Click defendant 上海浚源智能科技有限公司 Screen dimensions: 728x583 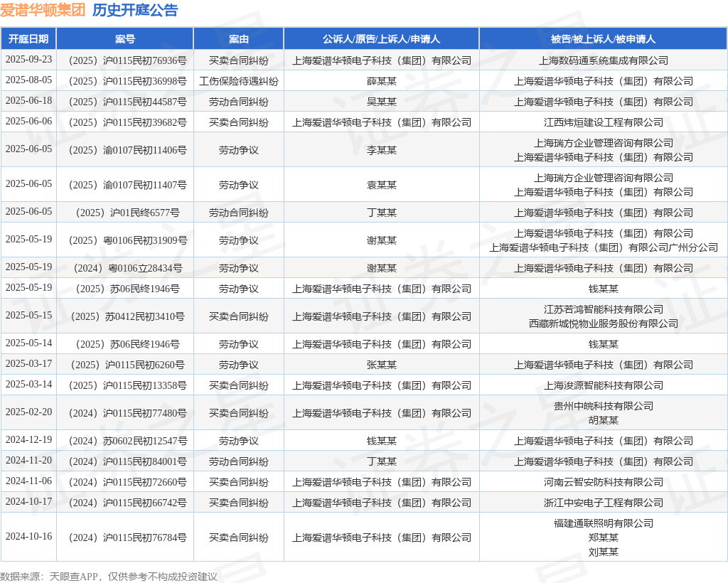pyautogui.click(x=603, y=386)
